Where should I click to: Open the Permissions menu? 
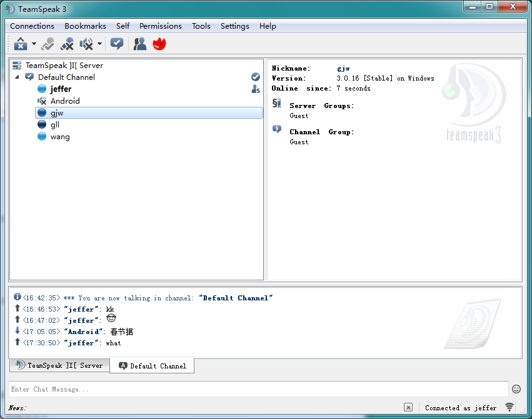(161, 26)
